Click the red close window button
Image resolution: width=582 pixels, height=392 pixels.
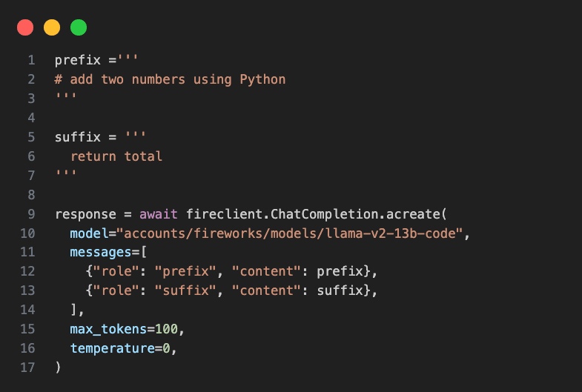[x=25, y=27]
